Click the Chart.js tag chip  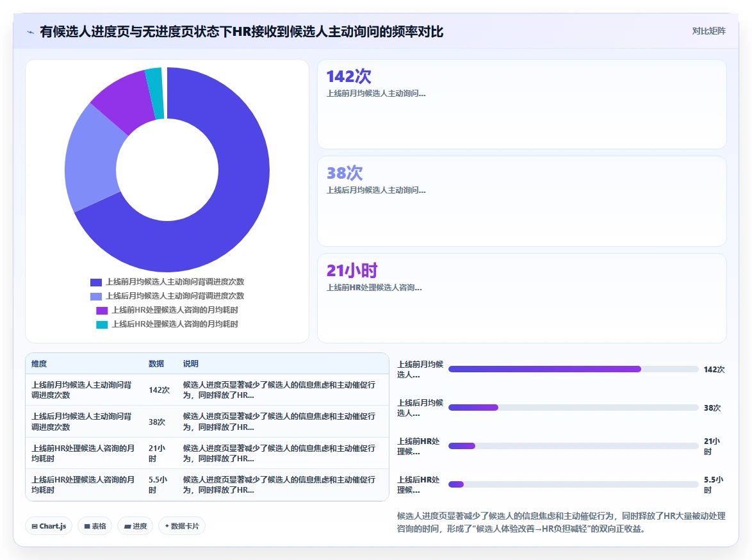tap(49, 526)
